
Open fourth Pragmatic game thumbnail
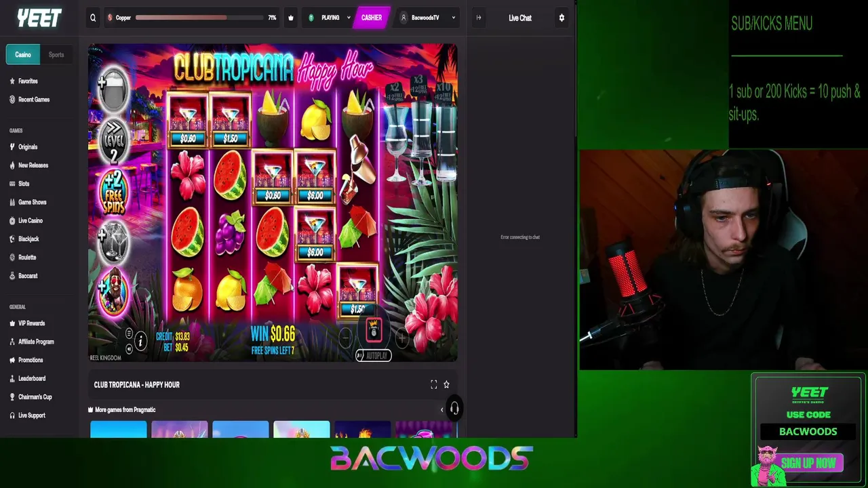tap(302, 429)
